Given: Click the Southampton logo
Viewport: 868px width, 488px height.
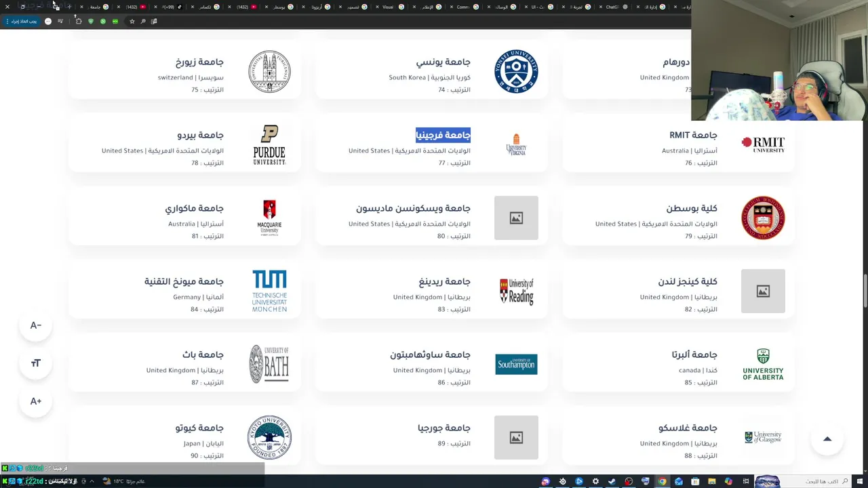Looking at the screenshot, I should pos(516,364).
